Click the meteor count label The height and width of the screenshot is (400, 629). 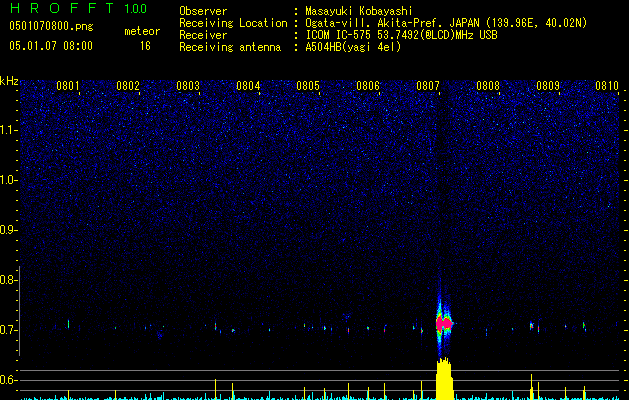point(142,31)
